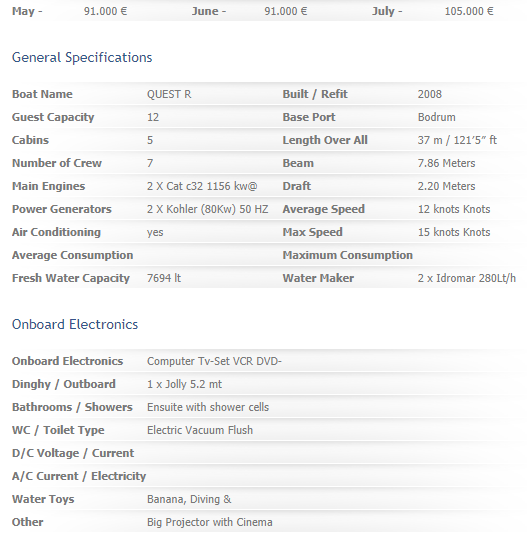Click Big Projector with Cinema text
This screenshot has width=527, height=541.
click(x=209, y=522)
